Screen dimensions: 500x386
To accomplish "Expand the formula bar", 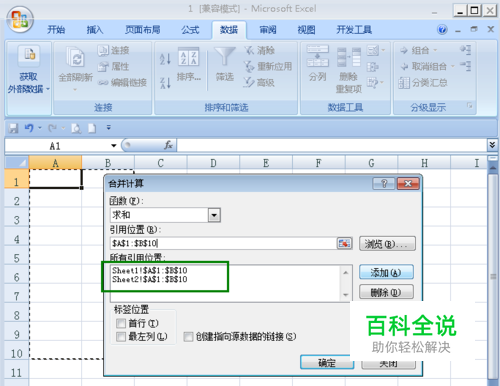I will (x=492, y=145).
